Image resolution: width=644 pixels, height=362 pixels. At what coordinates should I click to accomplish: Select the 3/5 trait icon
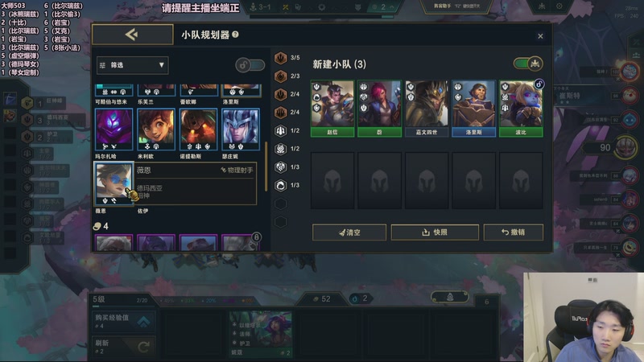(x=280, y=58)
